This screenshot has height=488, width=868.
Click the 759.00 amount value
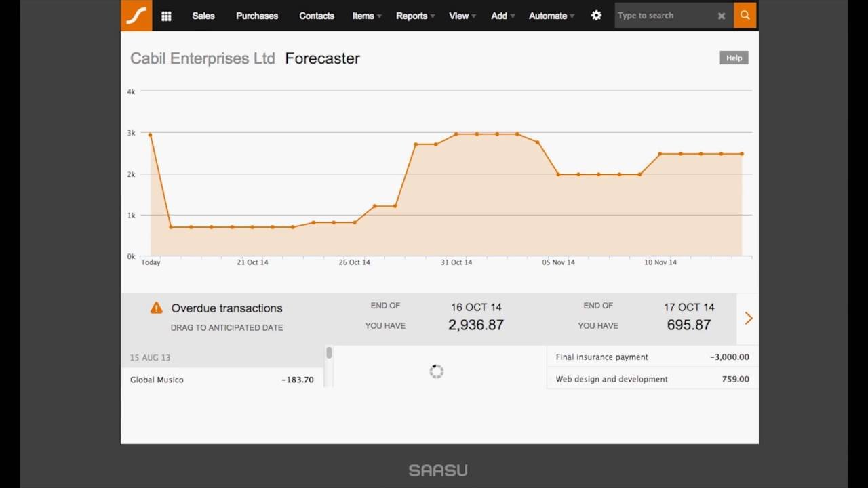736,380
